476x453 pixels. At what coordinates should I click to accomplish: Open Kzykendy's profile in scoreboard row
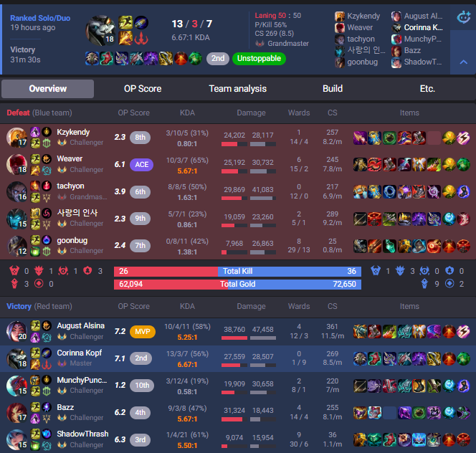(x=73, y=132)
